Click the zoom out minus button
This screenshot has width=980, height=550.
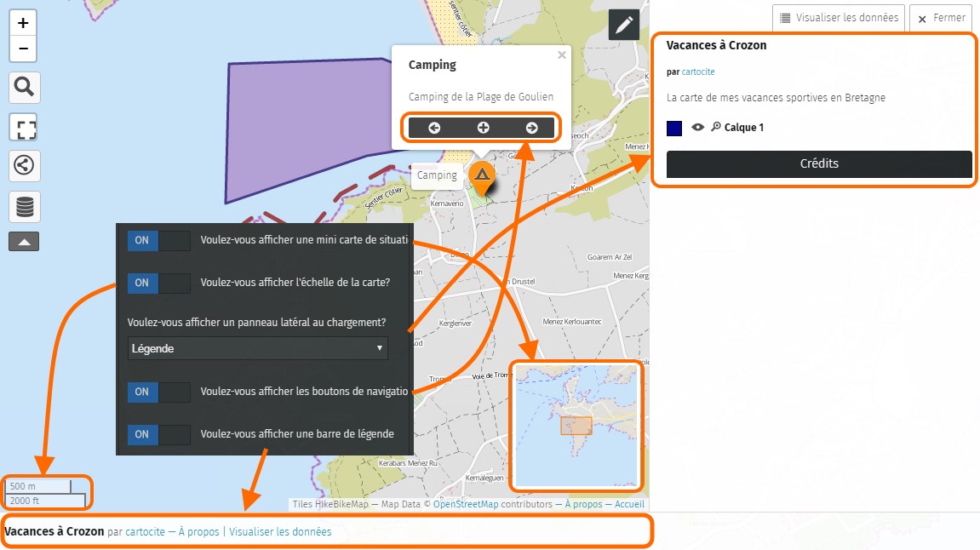point(23,49)
